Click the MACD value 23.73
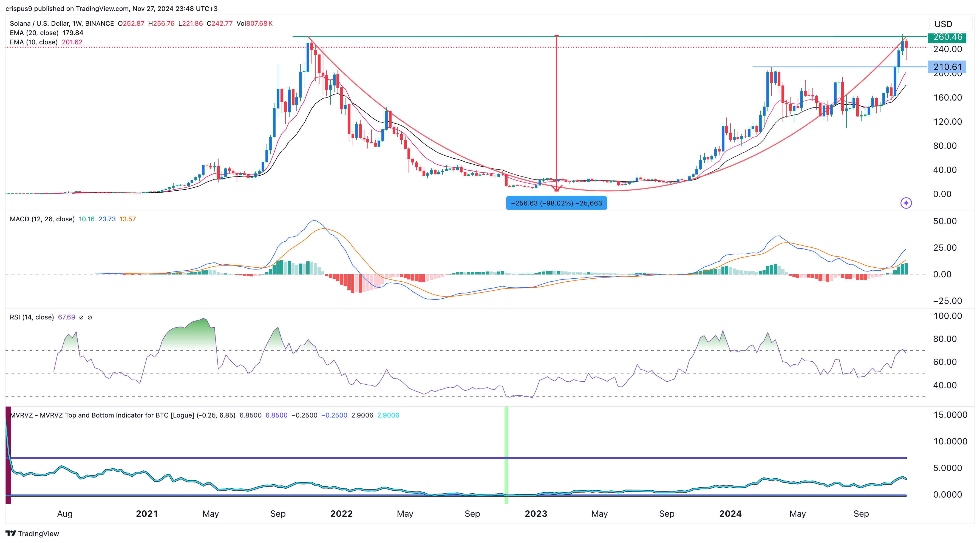980x543 pixels. tap(107, 219)
